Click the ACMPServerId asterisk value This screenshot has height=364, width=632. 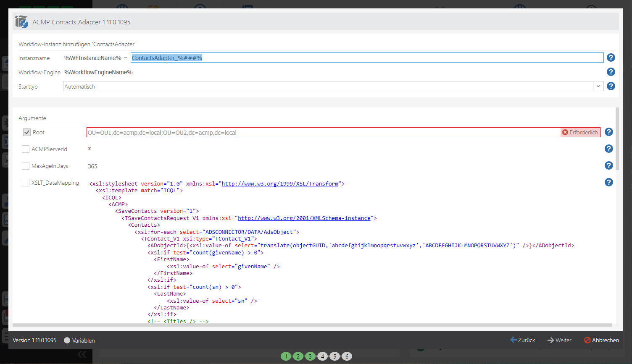[x=89, y=149]
